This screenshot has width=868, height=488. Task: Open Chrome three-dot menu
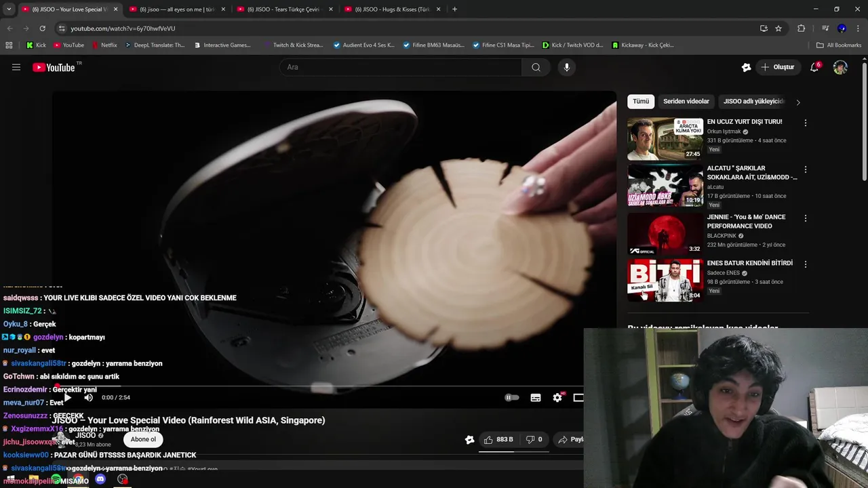coord(859,28)
